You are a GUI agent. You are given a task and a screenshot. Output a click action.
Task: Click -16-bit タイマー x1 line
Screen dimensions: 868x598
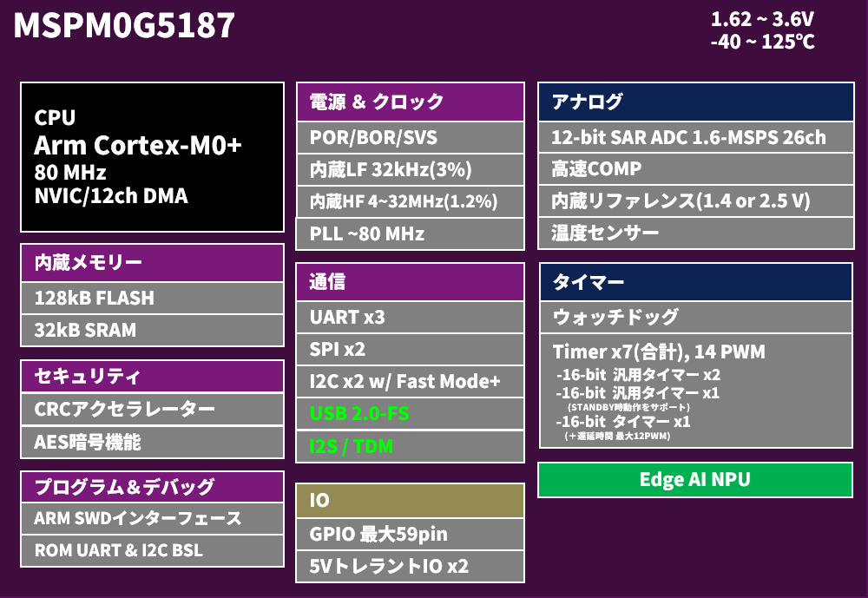point(622,422)
